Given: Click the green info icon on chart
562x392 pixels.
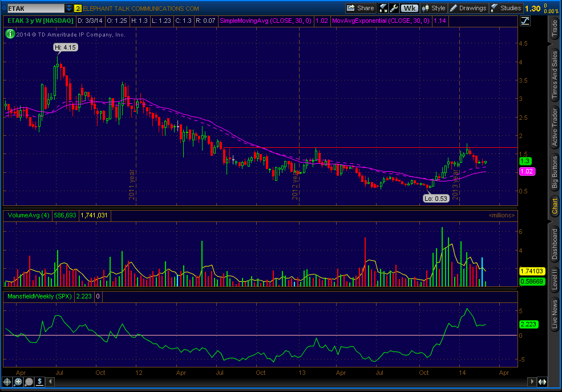Looking at the screenshot, I should [10, 34].
